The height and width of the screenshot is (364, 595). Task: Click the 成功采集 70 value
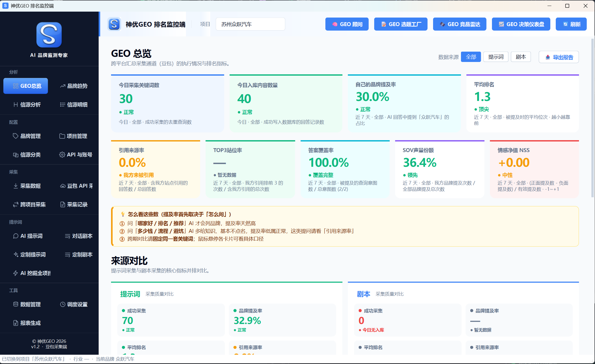tap(128, 321)
